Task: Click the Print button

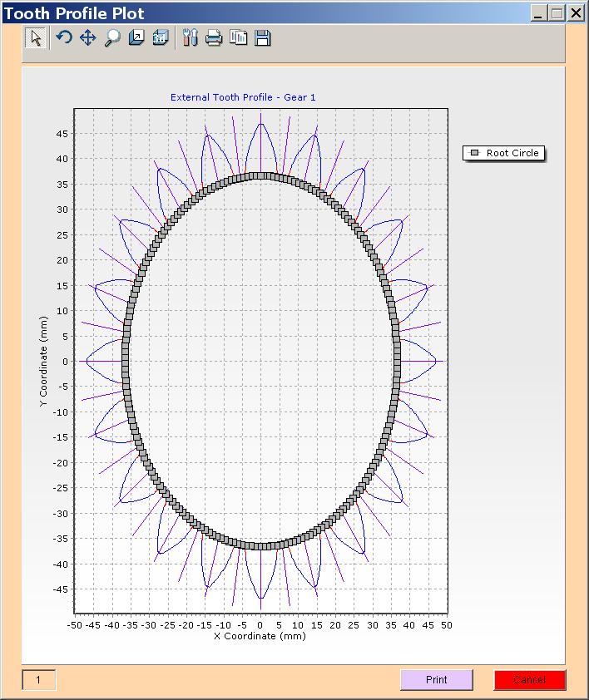Action: point(436,679)
